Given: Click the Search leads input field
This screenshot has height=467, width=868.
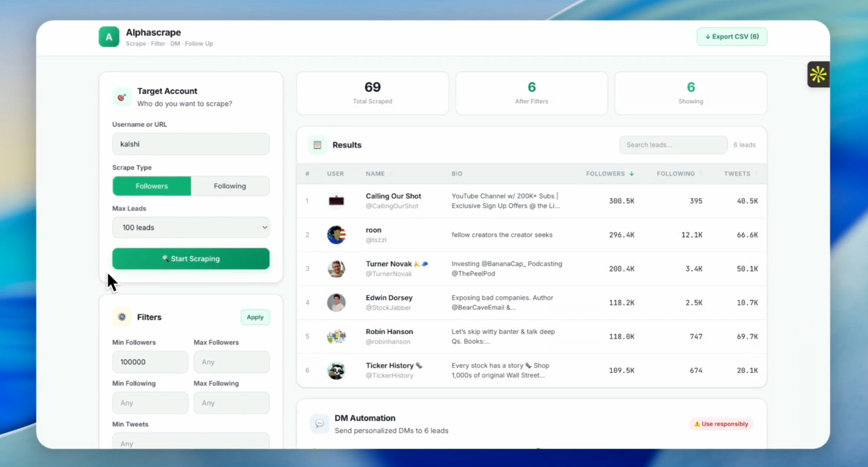Looking at the screenshot, I should pyautogui.click(x=673, y=145).
